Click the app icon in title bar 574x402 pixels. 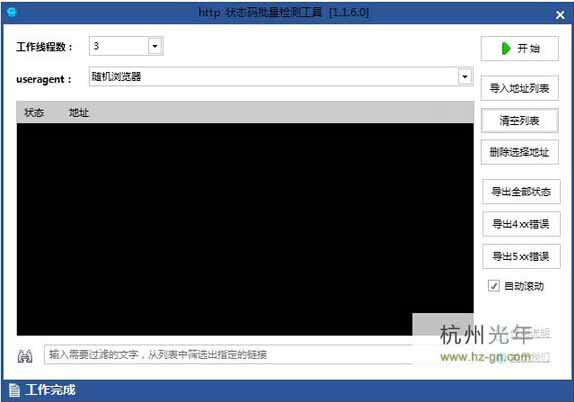coord(11,12)
